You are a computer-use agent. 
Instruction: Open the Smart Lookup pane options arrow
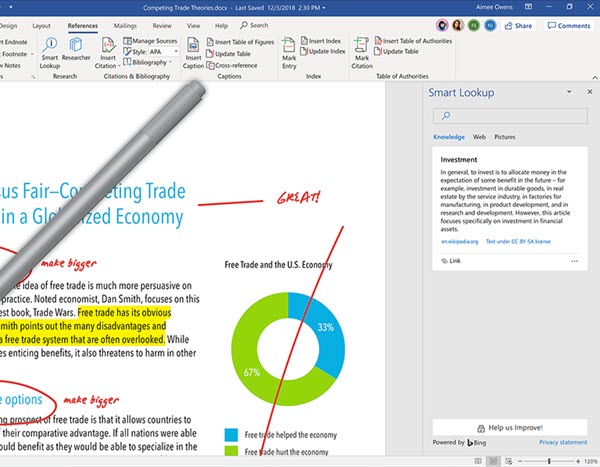tap(569, 92)
